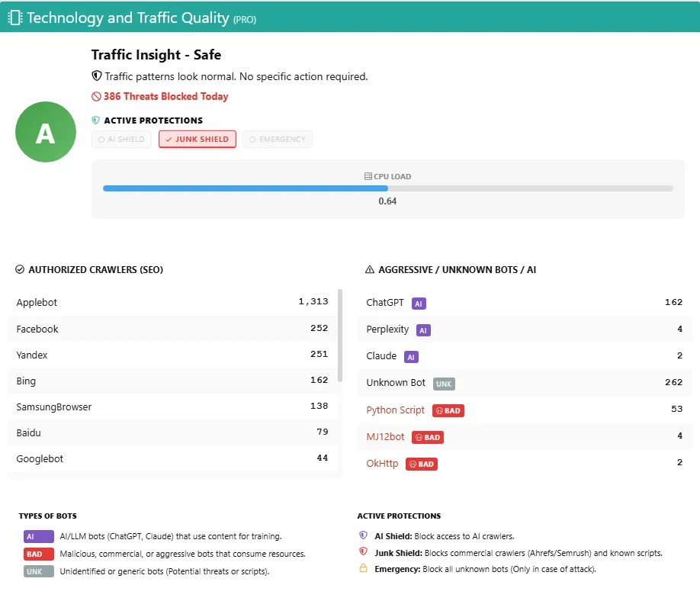Click the Technology and Traffic Quality header bar
The image size is (700, 601).
350,17
